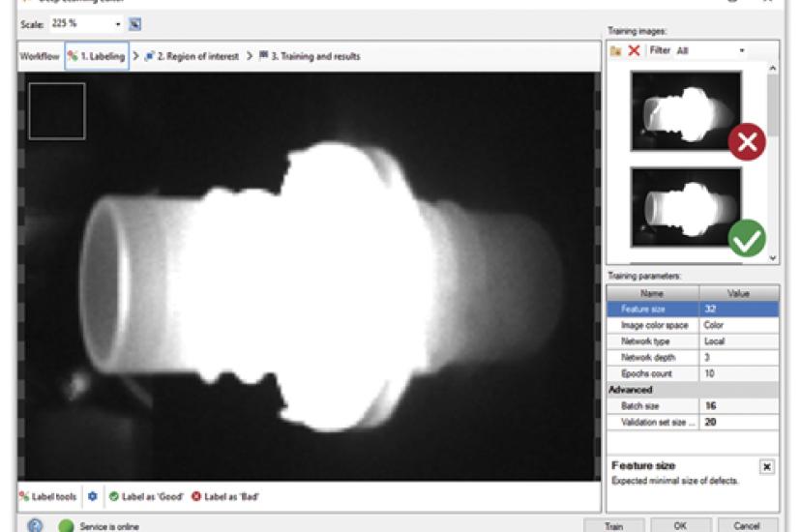Click the scroll up arrow of training images
The image size is (801, 532).
point(773,68)
